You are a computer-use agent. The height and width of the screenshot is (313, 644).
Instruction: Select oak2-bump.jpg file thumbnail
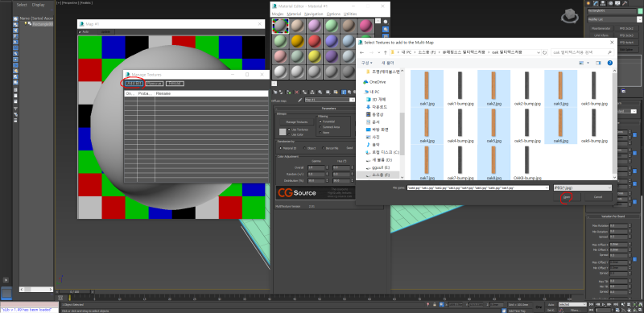tap(527, 85)
